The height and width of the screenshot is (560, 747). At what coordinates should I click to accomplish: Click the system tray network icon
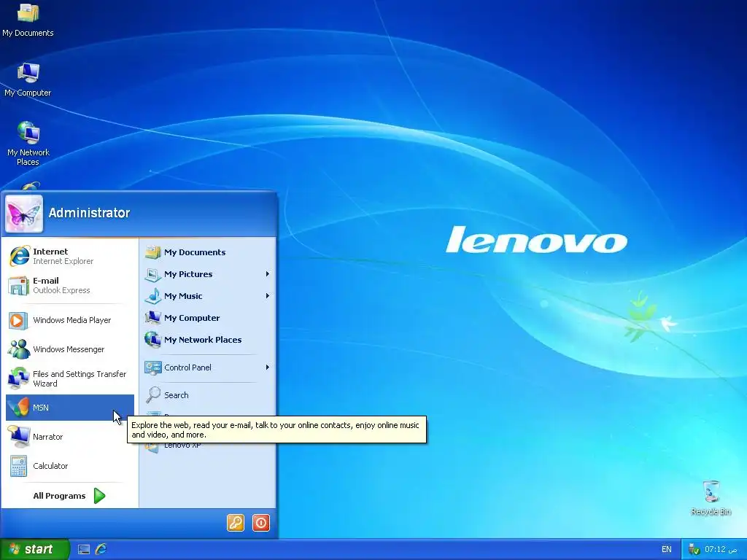point(694,550)
